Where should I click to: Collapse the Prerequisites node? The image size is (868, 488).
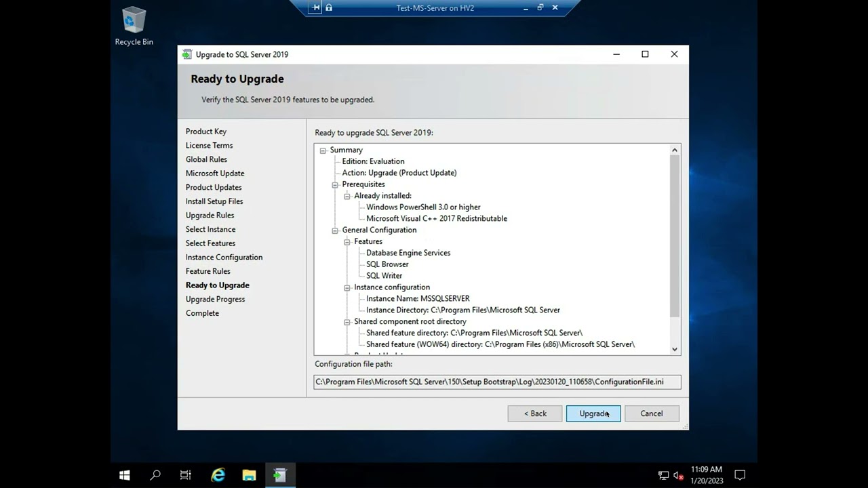click(335, 184)
